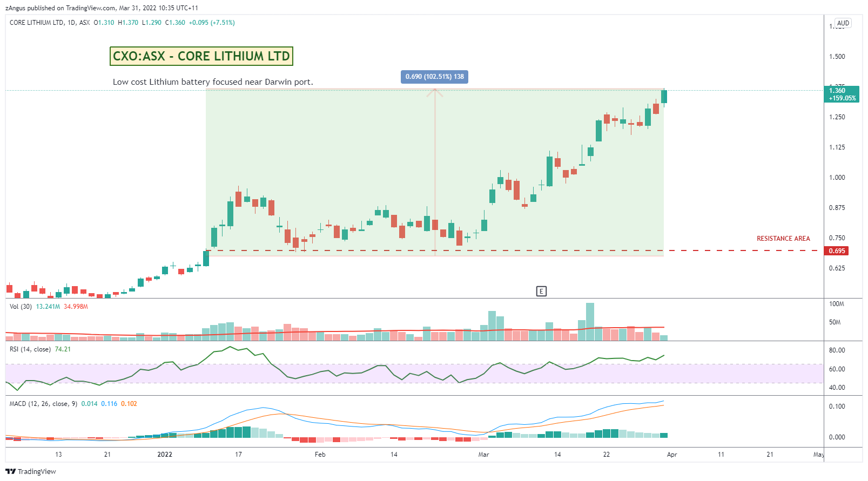The image size is (868, 481).
Task: Click the red 0.695 price tag
Action: 837,251
